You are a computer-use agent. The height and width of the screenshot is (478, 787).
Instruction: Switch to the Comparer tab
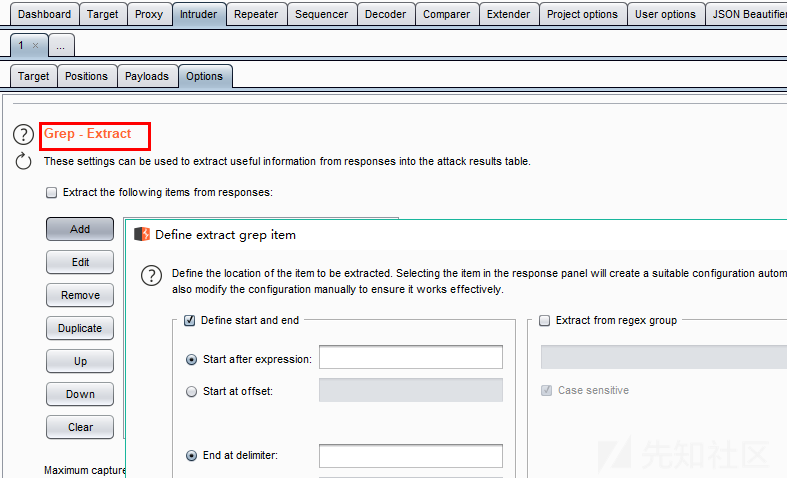pyautogui.click(x=447, y=14)
